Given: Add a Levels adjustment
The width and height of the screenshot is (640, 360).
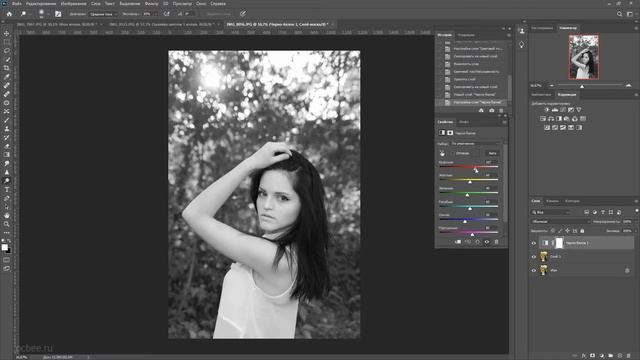Looking at the screenshot, I should 555,110.
